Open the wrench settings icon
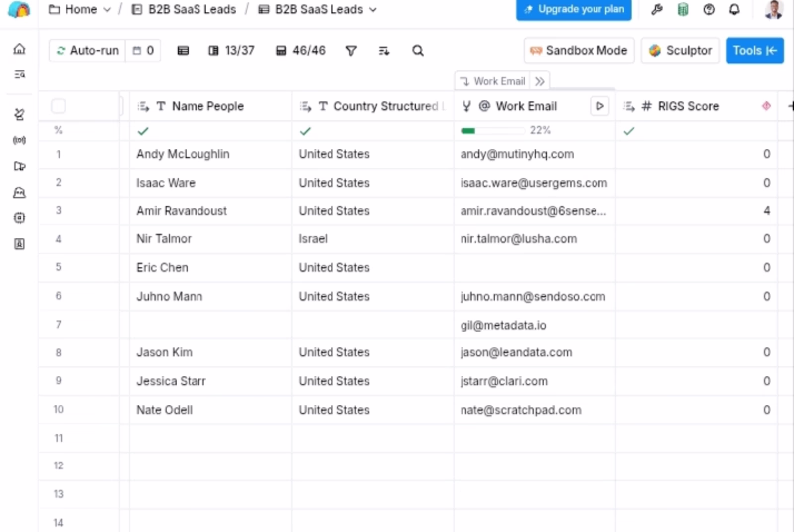This screenshot has height=532, width=794. tap(657, 9)
